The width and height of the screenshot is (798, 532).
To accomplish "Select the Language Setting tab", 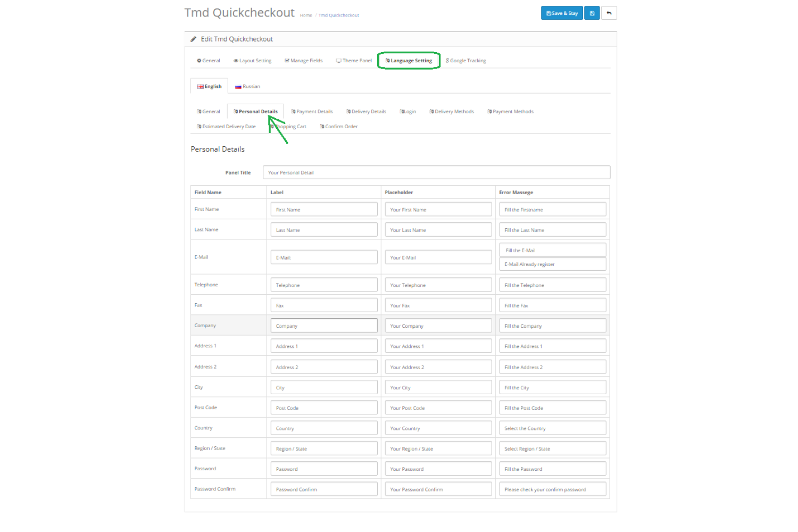I will click(409, 61).
